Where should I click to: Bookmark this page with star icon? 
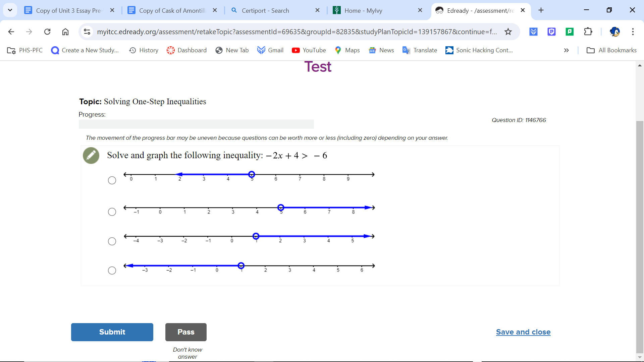click(x=508, y=32)
